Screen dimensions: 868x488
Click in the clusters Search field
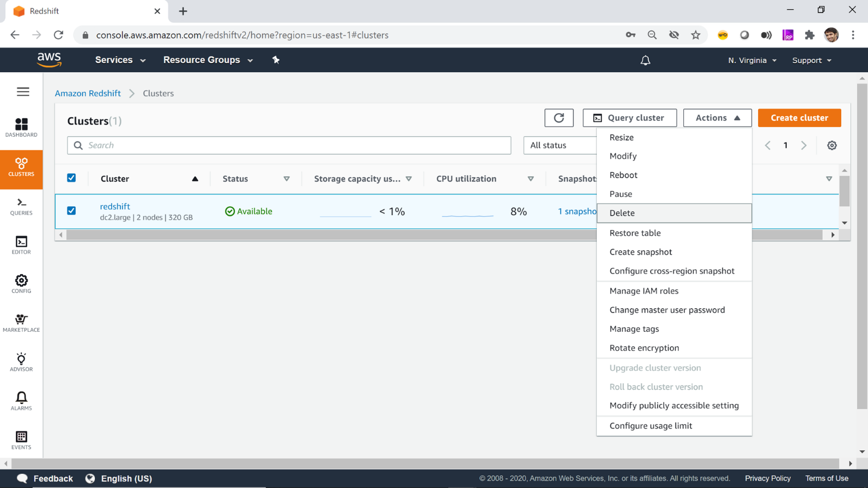289,145
